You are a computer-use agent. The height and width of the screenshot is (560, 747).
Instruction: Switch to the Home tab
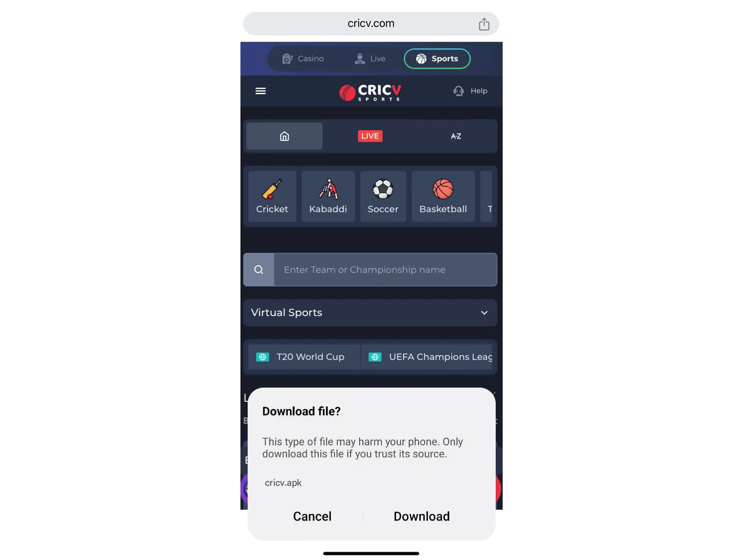pyautogui.click(x=285, y=136)
